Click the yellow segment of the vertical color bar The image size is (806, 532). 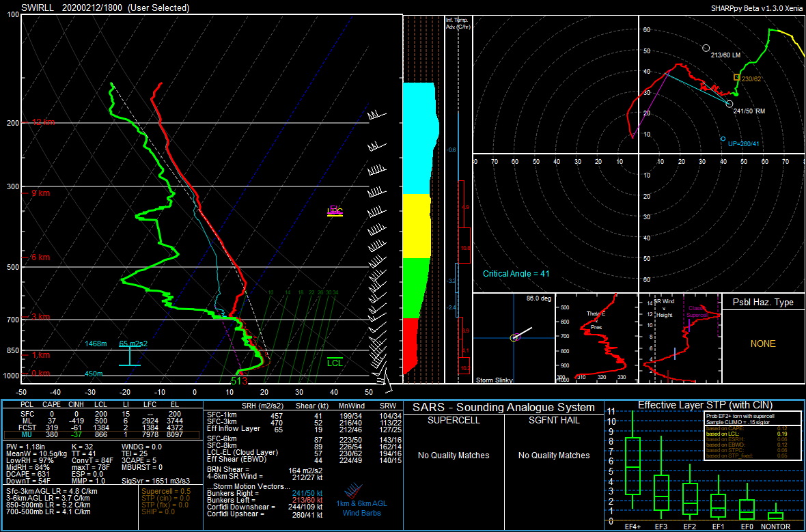(x=417, y=225)
